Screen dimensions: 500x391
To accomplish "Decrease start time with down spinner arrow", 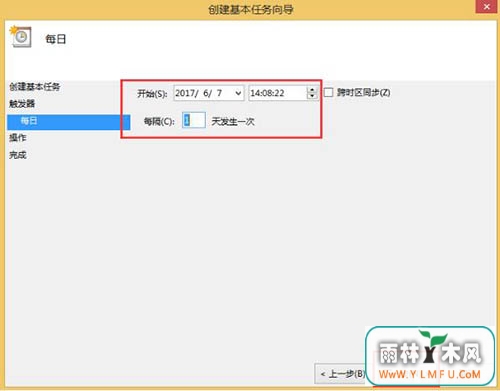I will click(x=312, y=96).
